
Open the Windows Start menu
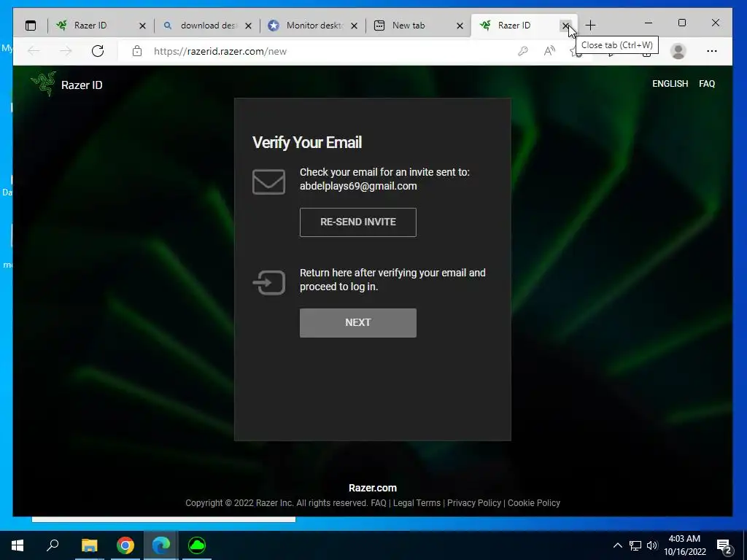pos(18,545)
